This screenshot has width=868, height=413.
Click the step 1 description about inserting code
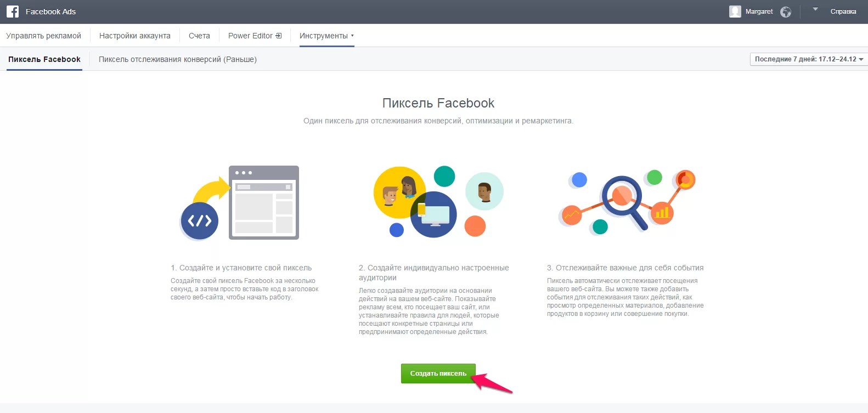[x=245, y=289]
